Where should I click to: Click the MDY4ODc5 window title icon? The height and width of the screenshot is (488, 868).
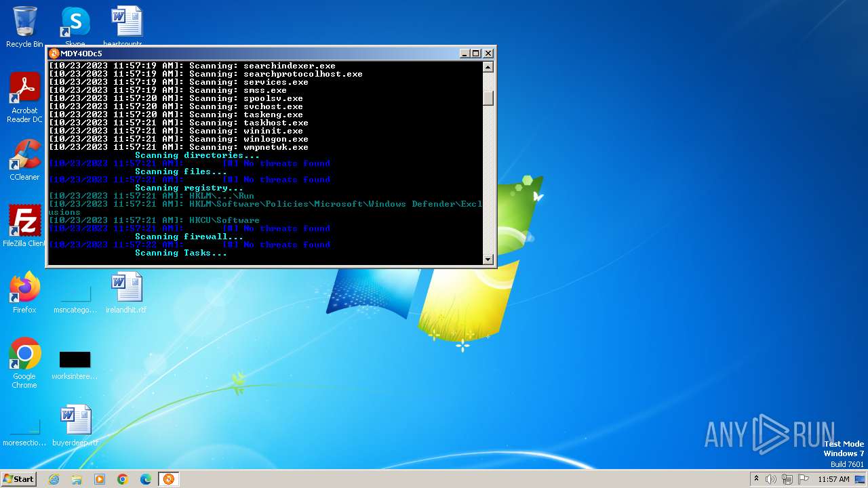click(x=54, y=54)
